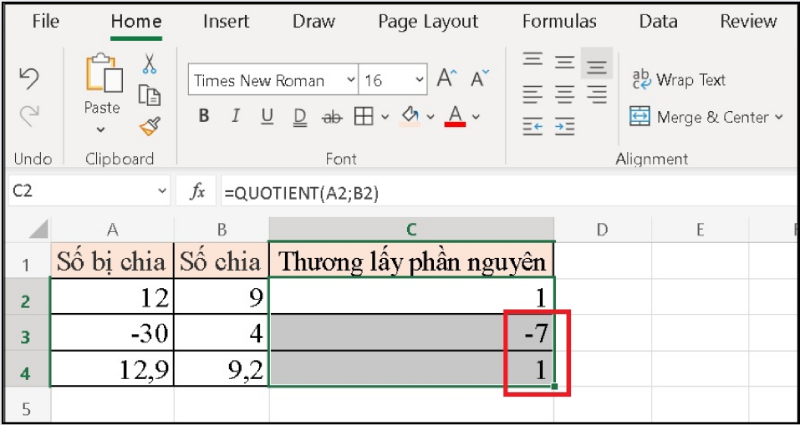Click Decrease Indent icon
This screenshot has height=425, width=800.
click(533, 126)
